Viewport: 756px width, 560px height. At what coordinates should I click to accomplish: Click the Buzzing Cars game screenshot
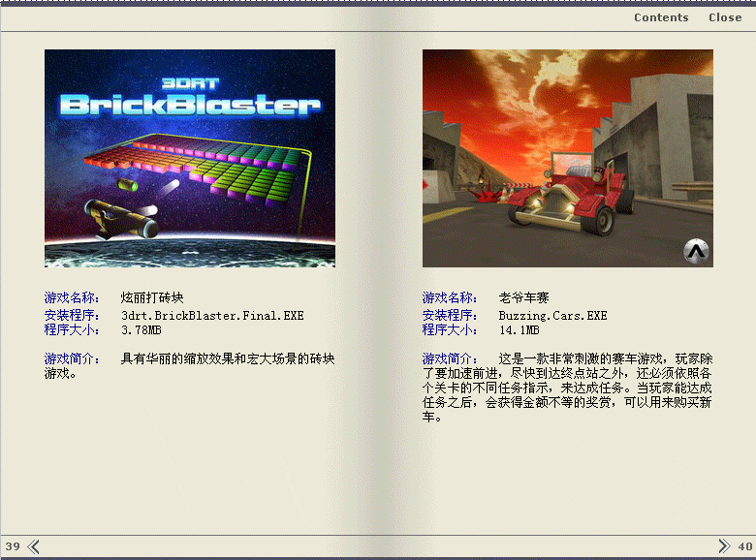coord(567,158)
